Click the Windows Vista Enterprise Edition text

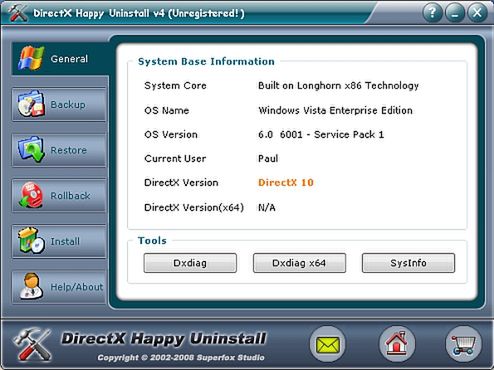(x=335, y=110)
